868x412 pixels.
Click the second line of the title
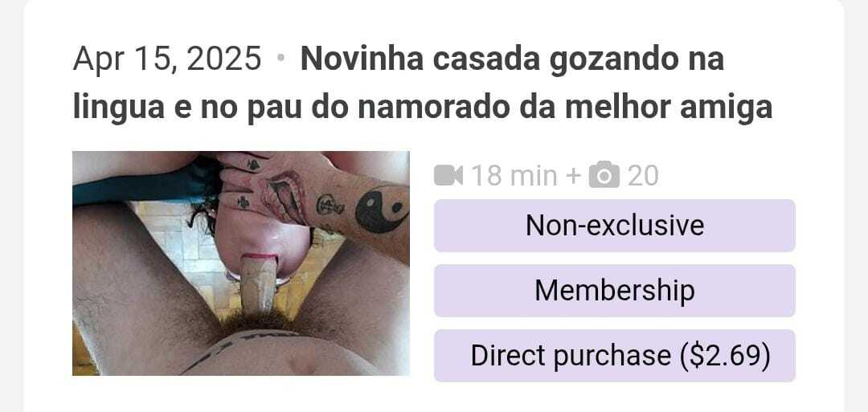pyautogui.click(x=423, y=108)
